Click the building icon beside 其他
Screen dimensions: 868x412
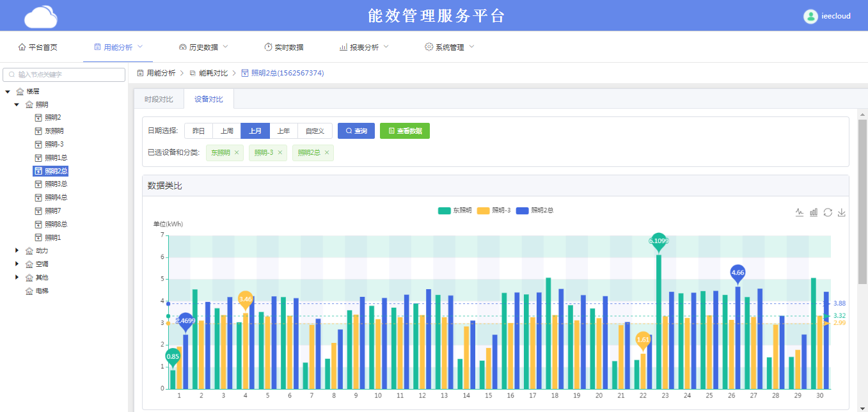[29, 278]
